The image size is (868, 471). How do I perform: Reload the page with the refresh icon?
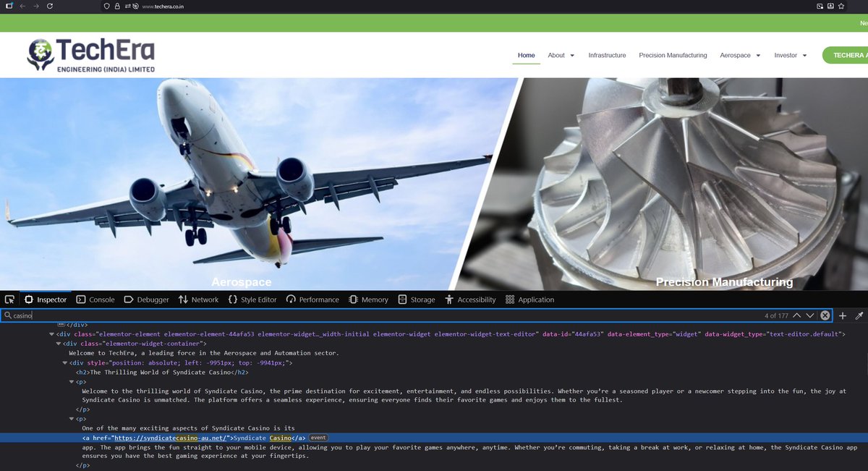[x=50, y=6]
